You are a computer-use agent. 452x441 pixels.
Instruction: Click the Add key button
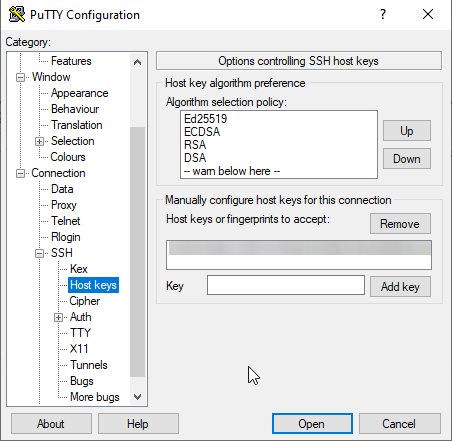pyautogui.click(x=400, y=287)
